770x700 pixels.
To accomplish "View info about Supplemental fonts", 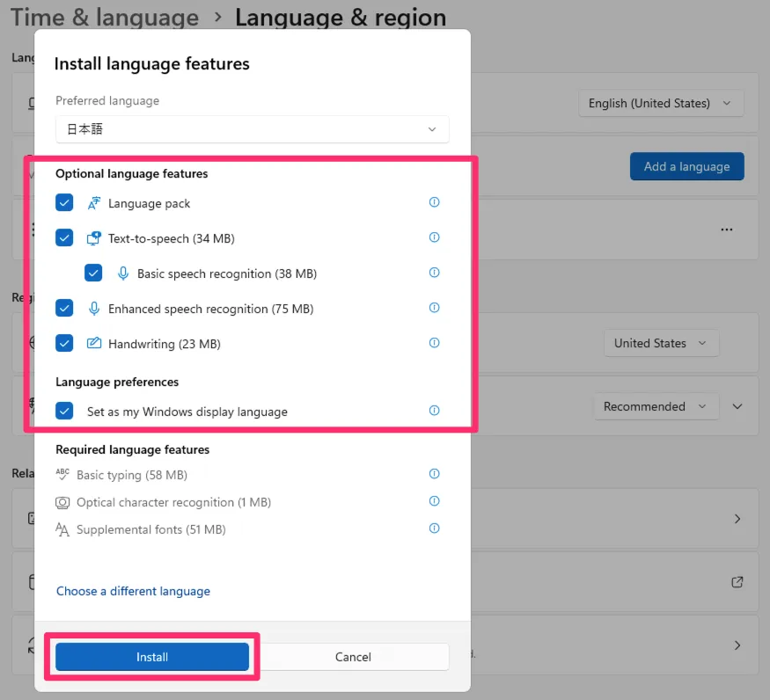I will tap(434, 529).
